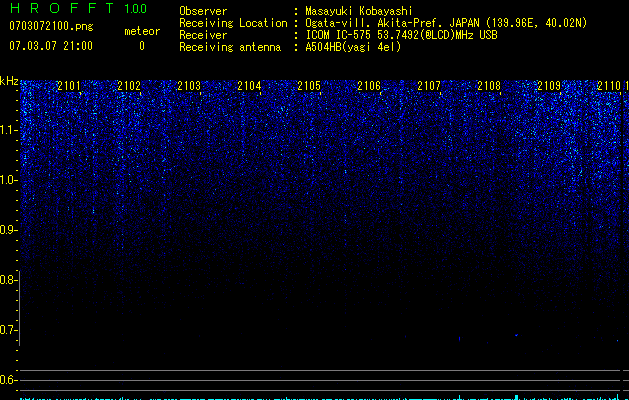Click the 0.7 kHz axis tick label
This screenshot has height=400, width=629.
[x=8, y=330]
